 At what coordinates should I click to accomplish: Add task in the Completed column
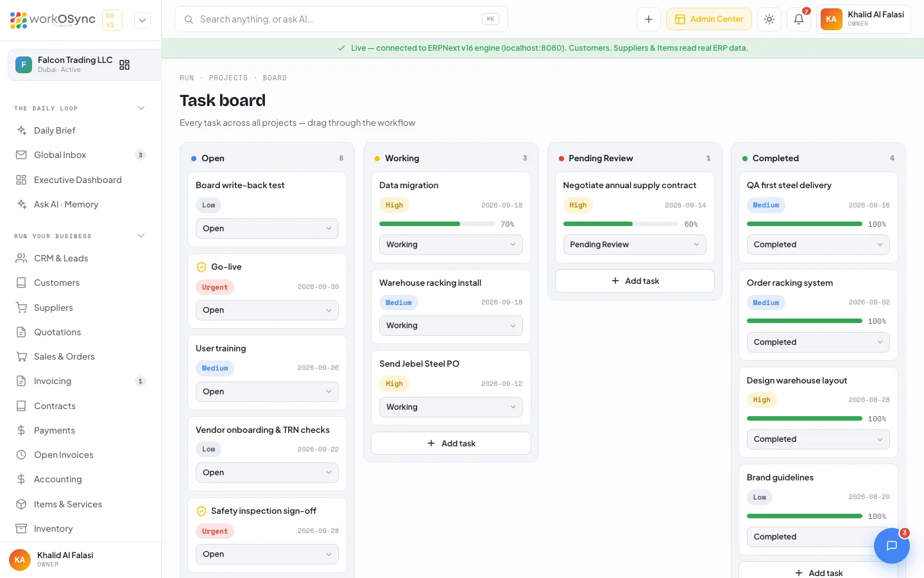click(x=818, y=571)
